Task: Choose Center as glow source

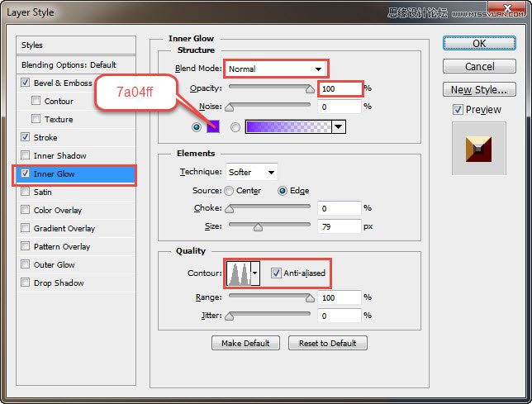Action: [x=229, y=191]
